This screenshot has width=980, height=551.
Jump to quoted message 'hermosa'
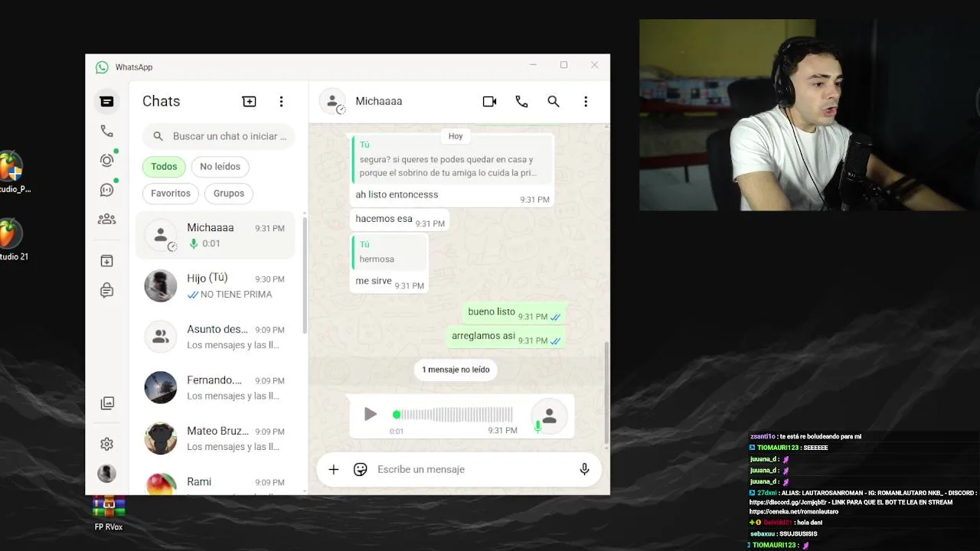(x=389, y=252)
